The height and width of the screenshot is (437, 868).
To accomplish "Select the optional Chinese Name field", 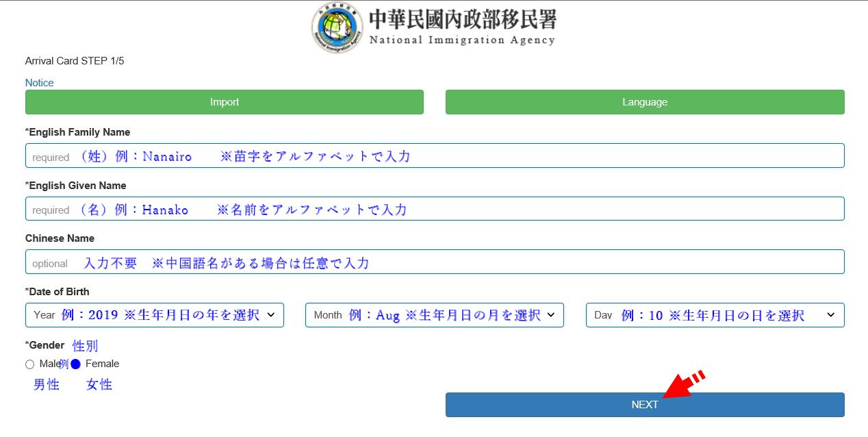I will (435, 262).
